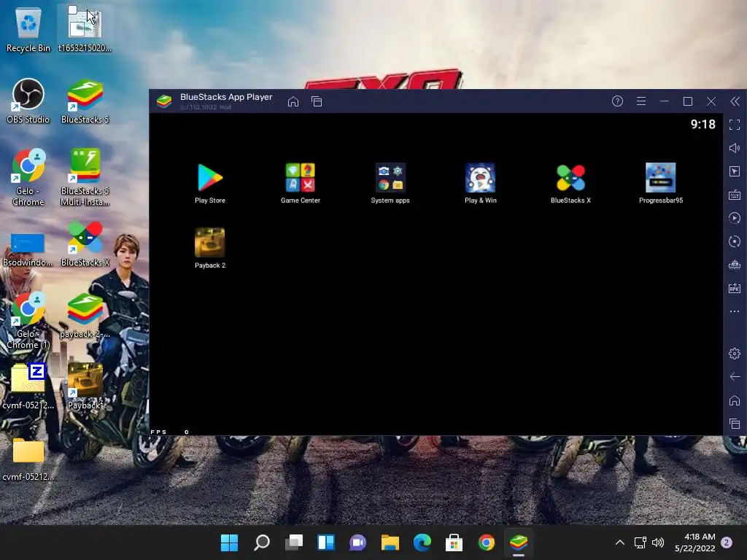This screenshot has height=560, width=747.
Task: Select the t1653215020... desktop file
Action: pos(85,29)
